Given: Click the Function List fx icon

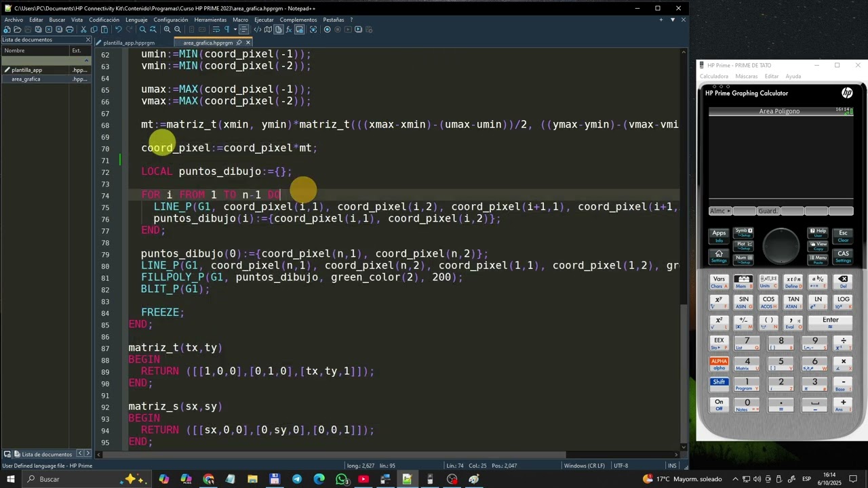Looking at the screenshot, I should pos(288,29).
